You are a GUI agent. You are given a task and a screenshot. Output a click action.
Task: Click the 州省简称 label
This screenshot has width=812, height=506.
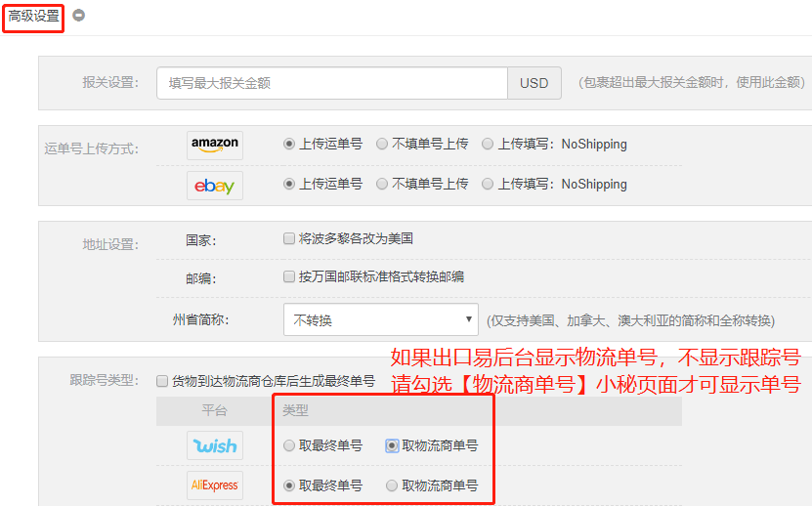coord(201,319)
